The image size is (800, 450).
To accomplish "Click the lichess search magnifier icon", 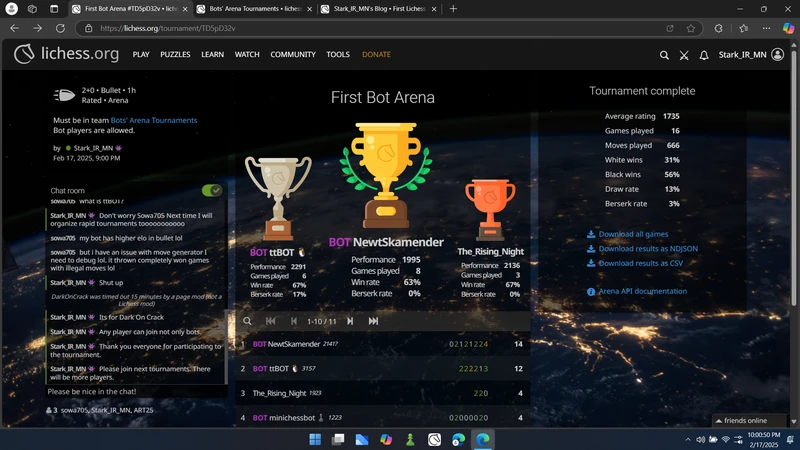I will coord(665,55).
